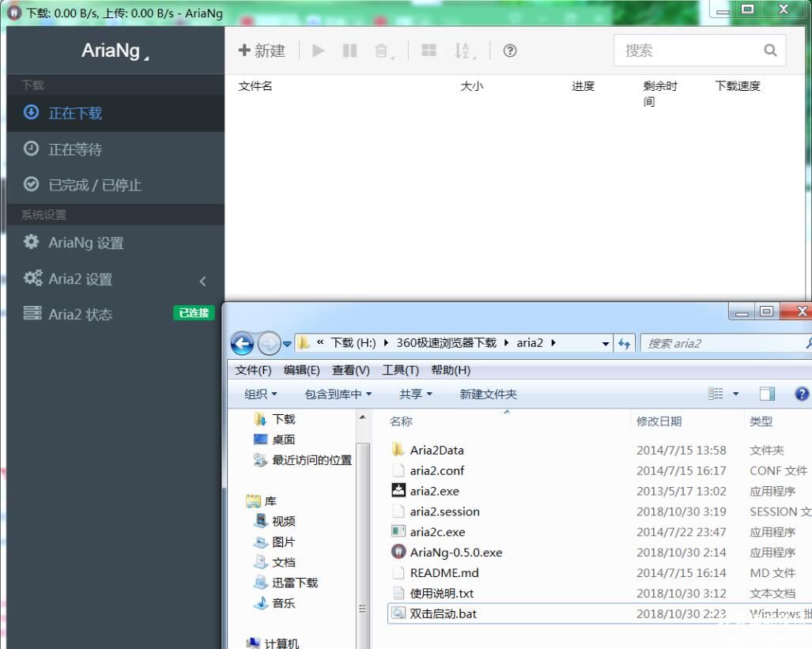Click Explorer forward navigation arrow

pyautogui.click(x=269, y=343)
